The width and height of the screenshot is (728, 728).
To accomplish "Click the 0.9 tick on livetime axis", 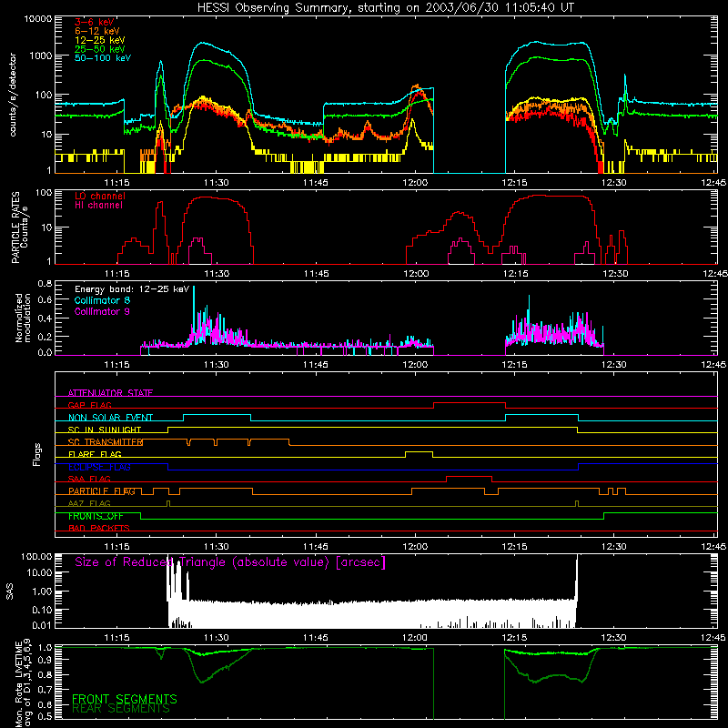I will point(45,661).
